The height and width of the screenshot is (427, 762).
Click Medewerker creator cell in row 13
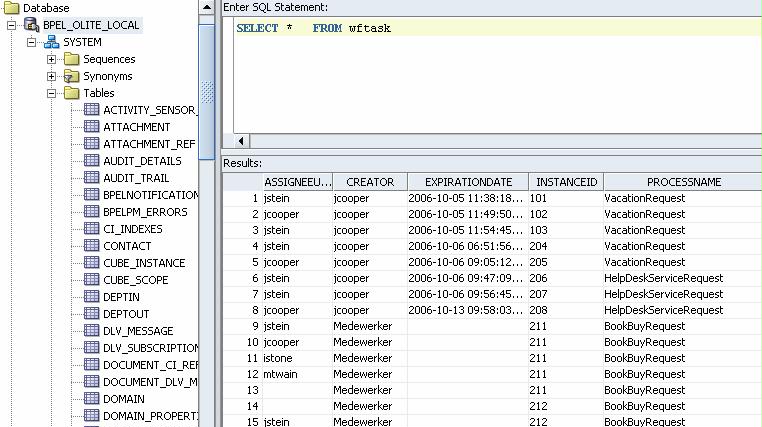363,391
